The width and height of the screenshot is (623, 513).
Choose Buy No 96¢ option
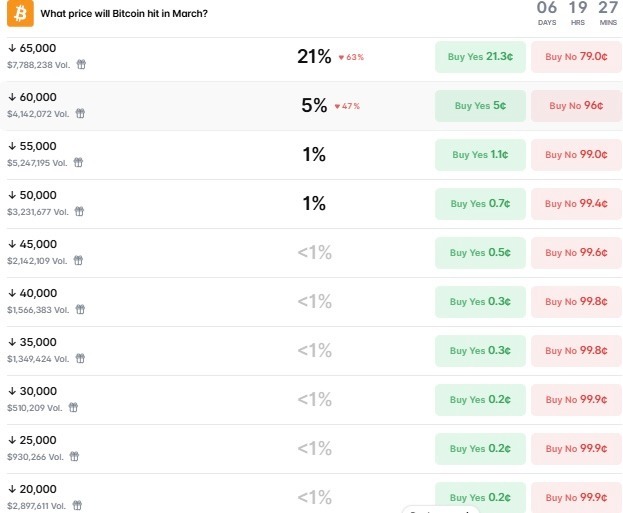(574, 106)
